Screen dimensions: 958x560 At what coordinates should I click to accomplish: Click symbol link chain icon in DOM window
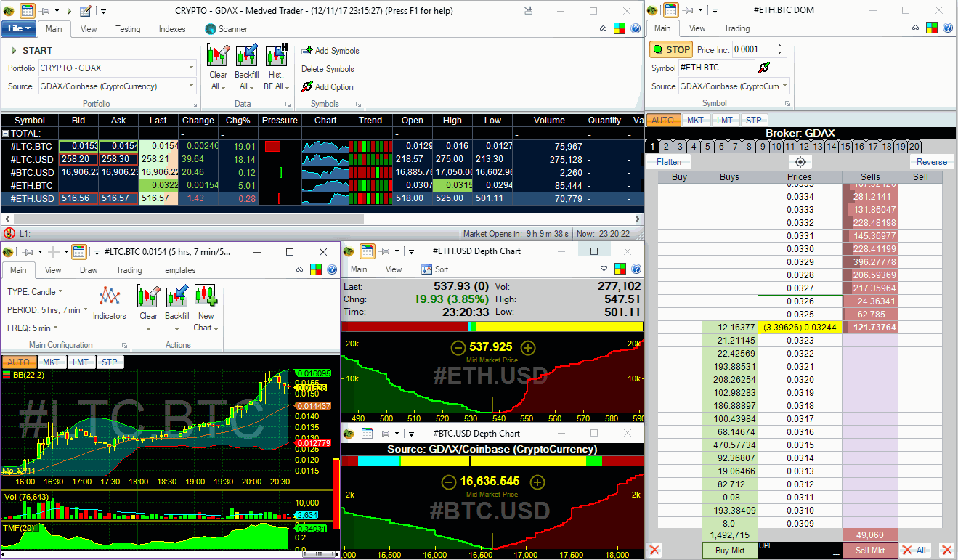tap(763, 68)
